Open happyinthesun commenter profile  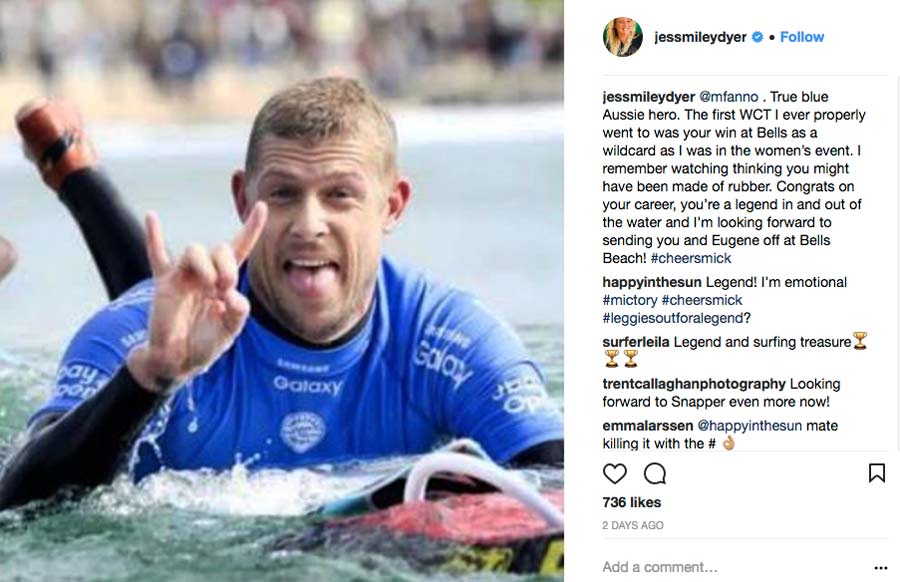pos(652,282)
